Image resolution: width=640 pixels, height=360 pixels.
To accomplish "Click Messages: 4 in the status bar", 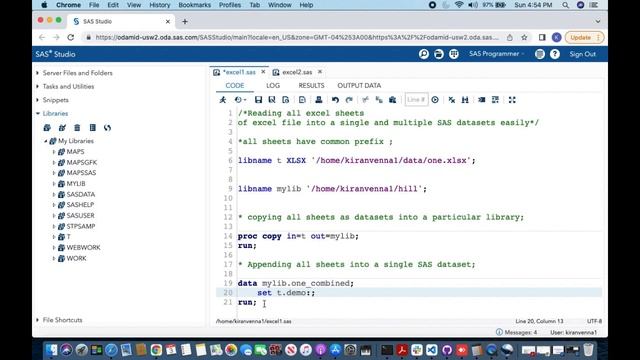I will pos(516,332).
